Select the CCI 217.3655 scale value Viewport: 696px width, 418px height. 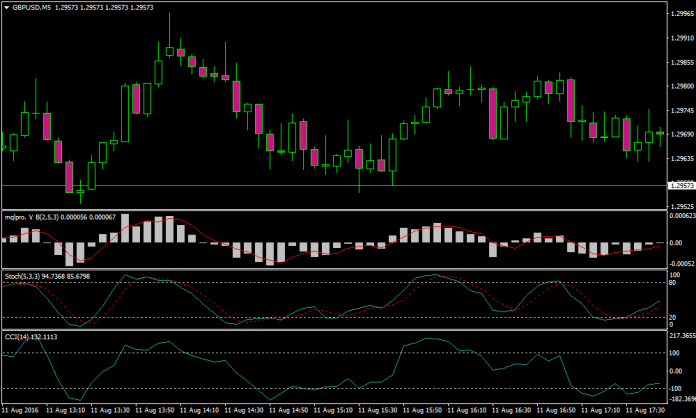(681, 337)
